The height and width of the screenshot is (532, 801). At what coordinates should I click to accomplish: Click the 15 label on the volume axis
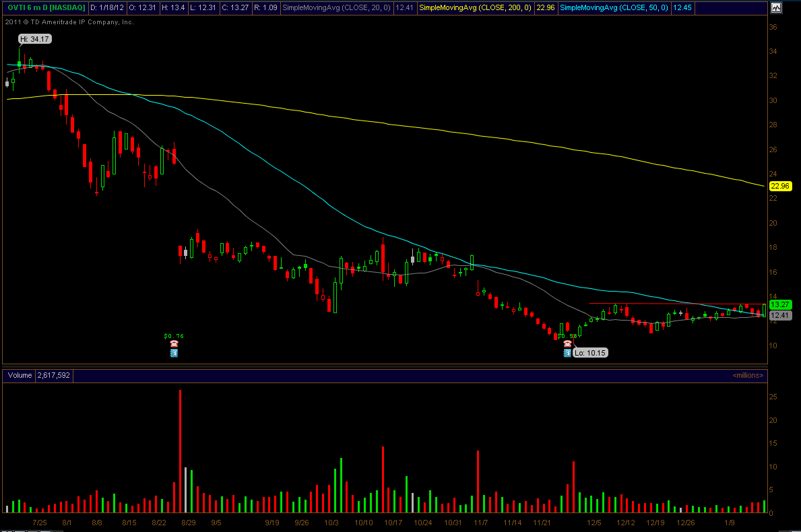[x=773, y=443]
